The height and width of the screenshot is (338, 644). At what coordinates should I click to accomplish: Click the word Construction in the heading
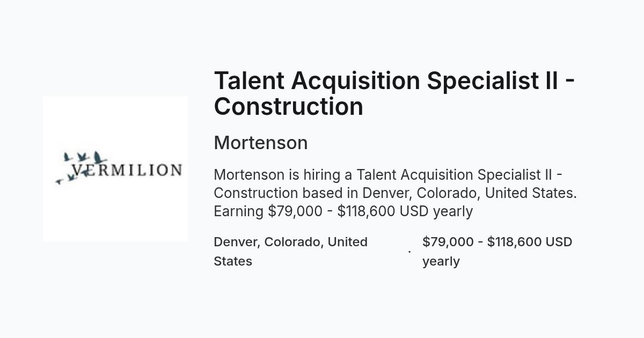289,106
